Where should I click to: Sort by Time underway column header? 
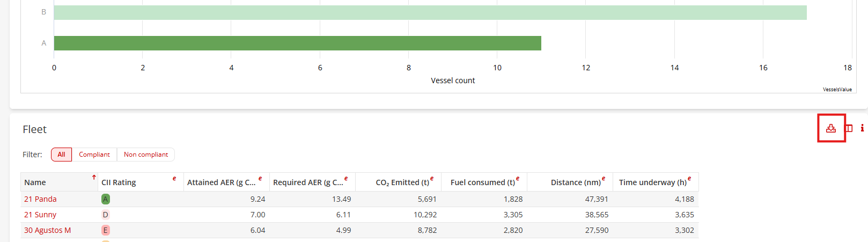(x=652, y=182)
